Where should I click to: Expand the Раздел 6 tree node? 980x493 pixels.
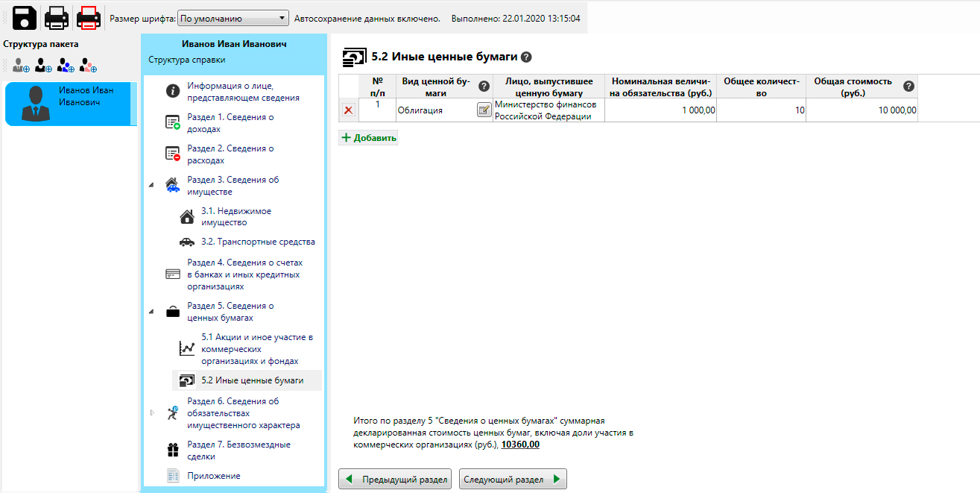153,412
